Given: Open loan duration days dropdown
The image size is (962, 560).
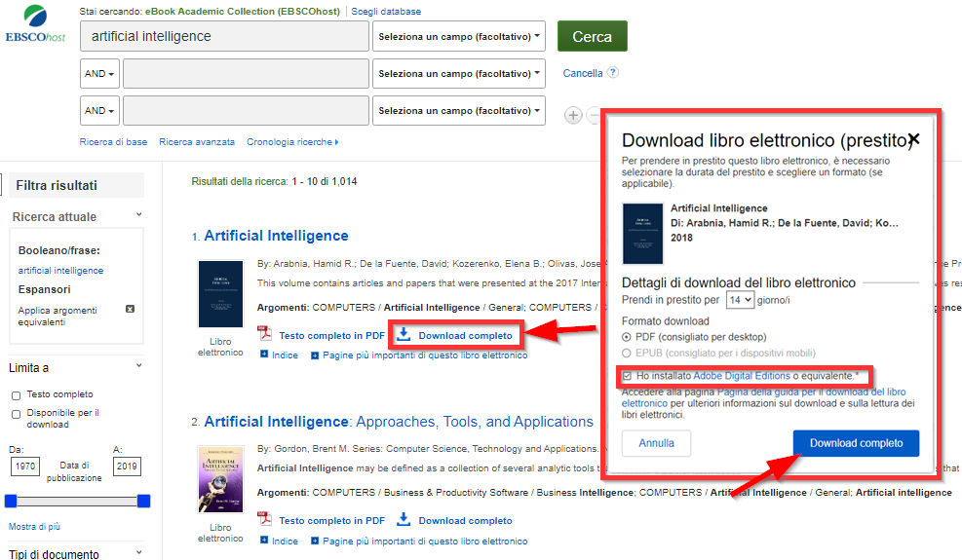Looking at the screenshot, I should pyautogui.click(x=740, y=300).
